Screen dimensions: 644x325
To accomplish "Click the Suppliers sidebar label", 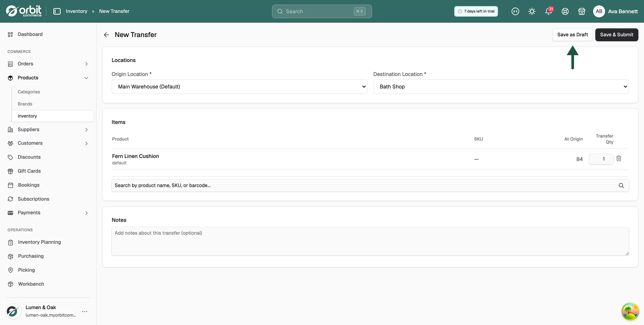I will pyautogui.click(x=28, y=129).
